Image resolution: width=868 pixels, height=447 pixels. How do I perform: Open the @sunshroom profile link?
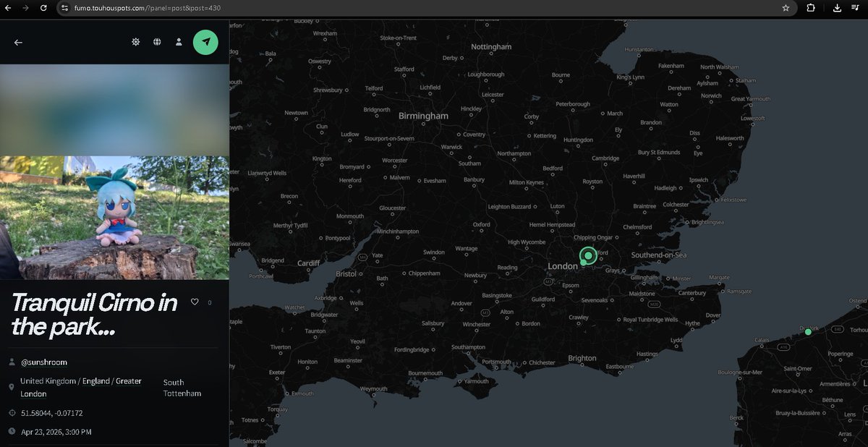tap(44, 362)
